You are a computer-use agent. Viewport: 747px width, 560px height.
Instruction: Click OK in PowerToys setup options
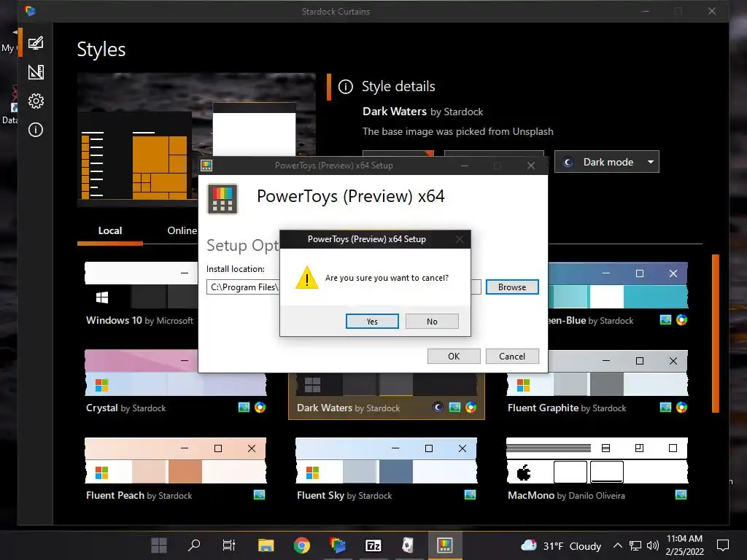(454, 356)
